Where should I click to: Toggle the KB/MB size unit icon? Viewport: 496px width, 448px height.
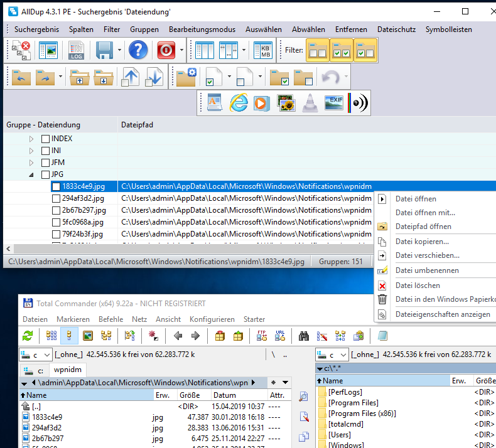[262, 50]
